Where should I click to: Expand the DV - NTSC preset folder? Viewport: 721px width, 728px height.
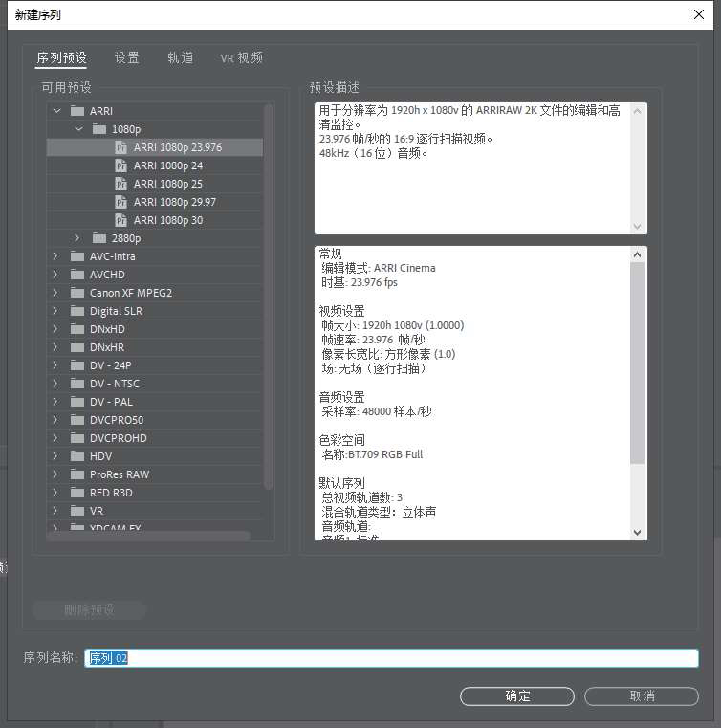pyautogui.click(x=55, y=384)
